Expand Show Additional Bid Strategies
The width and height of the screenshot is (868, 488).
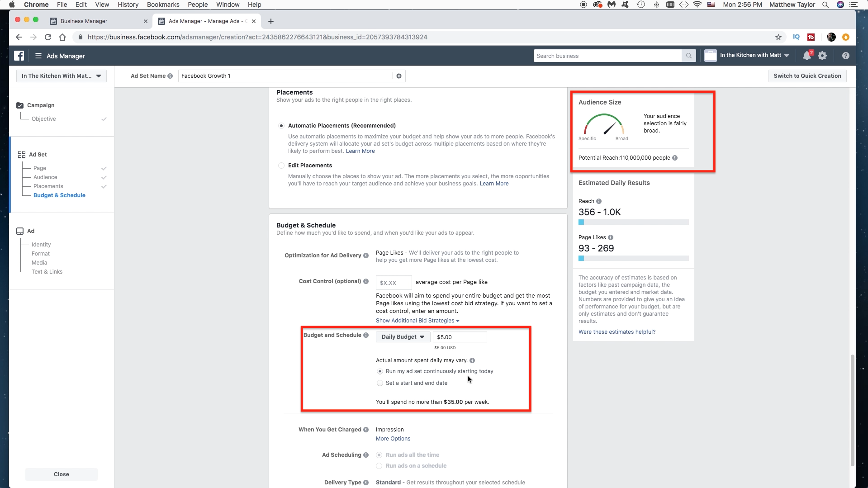coord(417,321)
